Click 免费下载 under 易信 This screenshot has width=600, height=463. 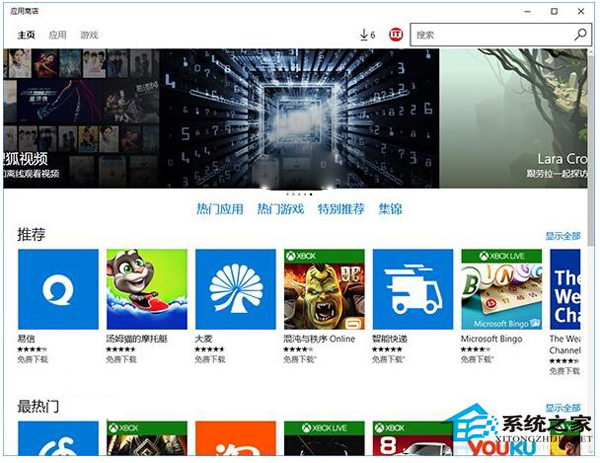(33, 359)
